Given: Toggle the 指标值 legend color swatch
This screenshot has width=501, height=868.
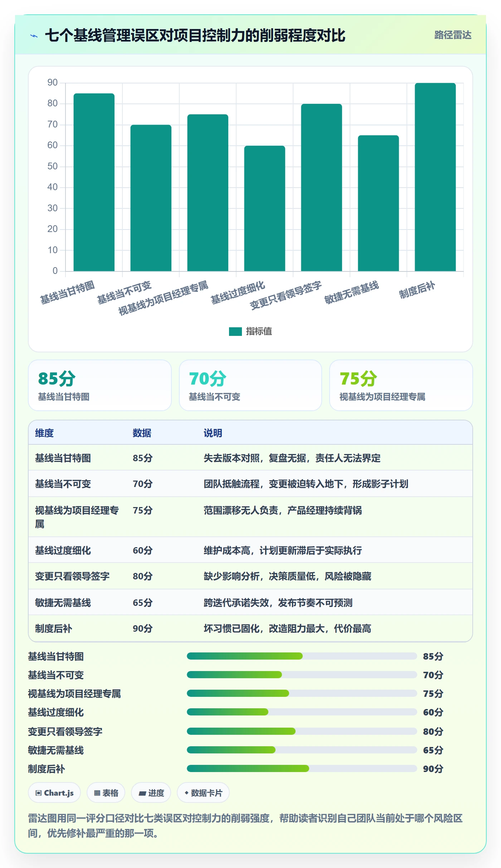Looking at the screenshot, I should [x=235, y=332].
